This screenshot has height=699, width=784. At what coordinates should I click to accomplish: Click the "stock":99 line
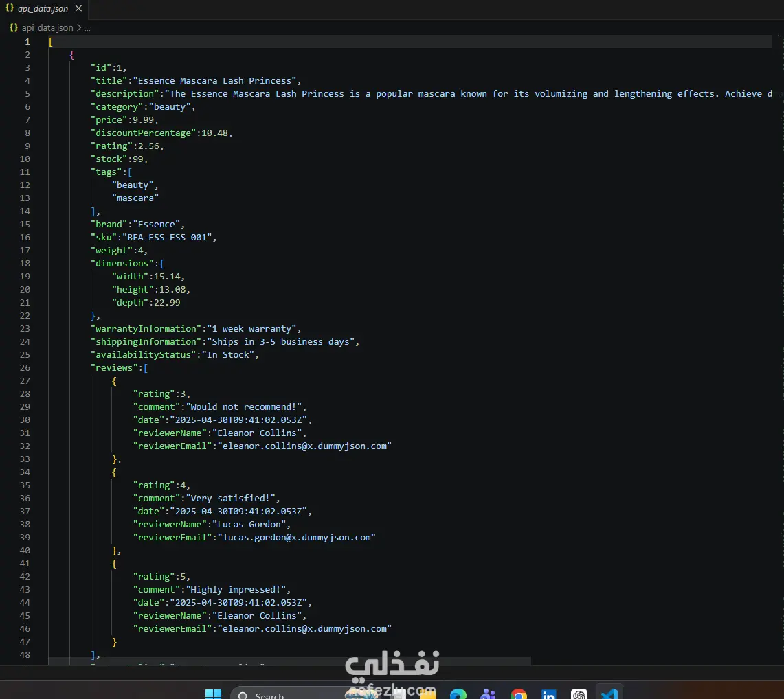tap(119, 159)
